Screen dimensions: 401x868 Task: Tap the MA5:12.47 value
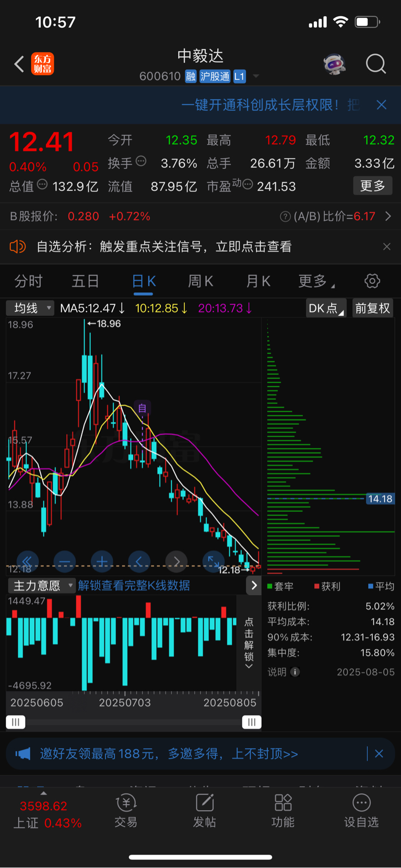(92, 308)
